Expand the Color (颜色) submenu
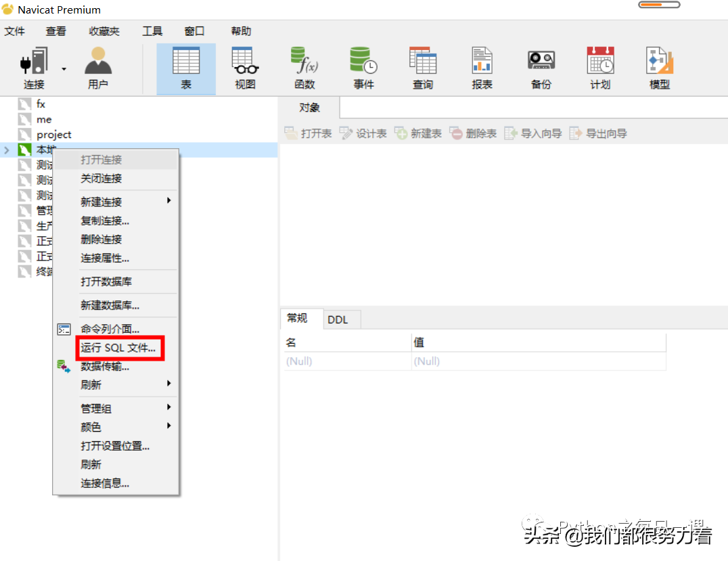The width and height of the screenshot is (728, 561). coord(116,427)
